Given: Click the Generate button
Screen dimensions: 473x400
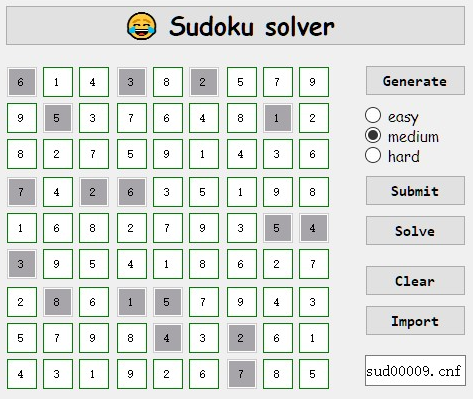Looking at the screenshot, I should 415,81.
